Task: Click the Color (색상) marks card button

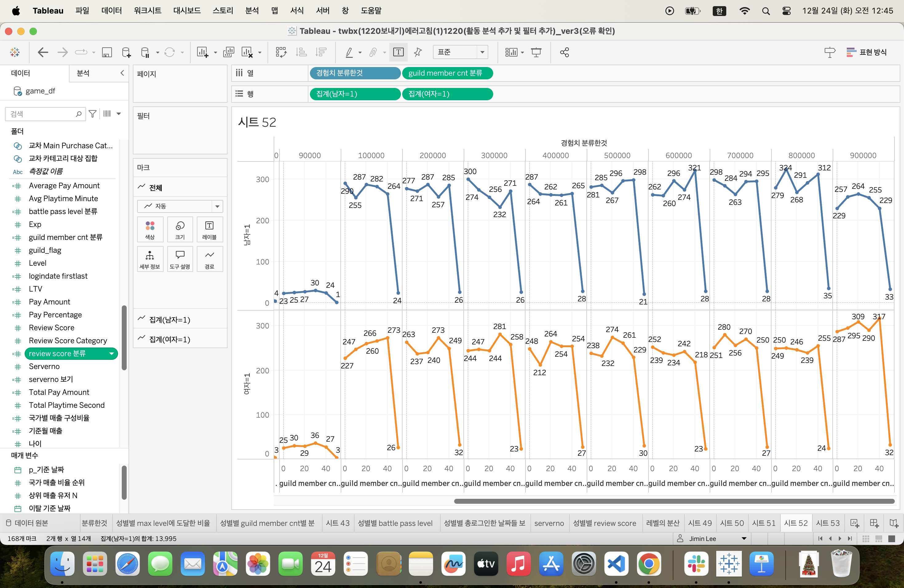Action: coord(150,229)
